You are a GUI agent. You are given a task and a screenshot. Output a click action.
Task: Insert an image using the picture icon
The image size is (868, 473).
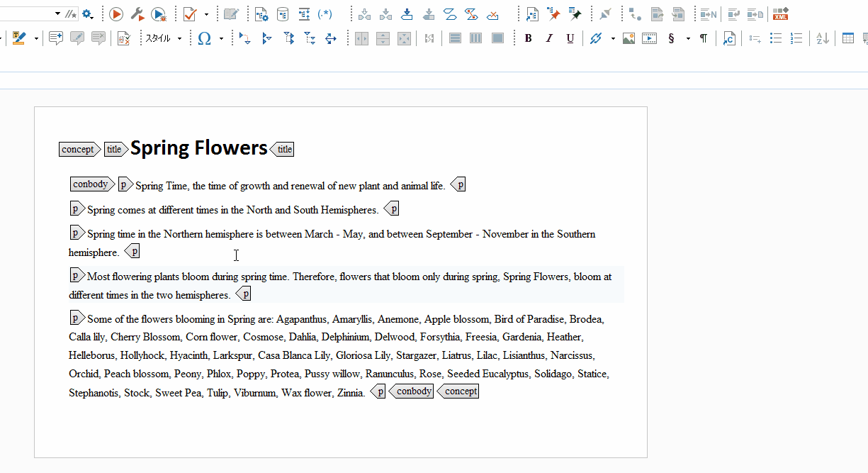pos(629,38)
